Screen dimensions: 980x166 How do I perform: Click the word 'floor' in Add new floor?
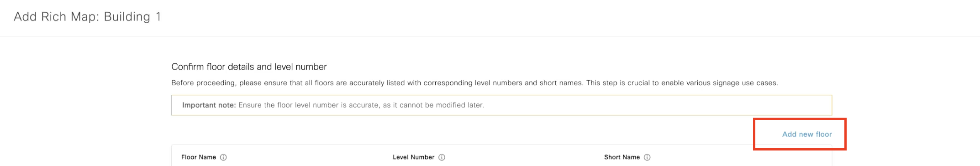(824, 134)
